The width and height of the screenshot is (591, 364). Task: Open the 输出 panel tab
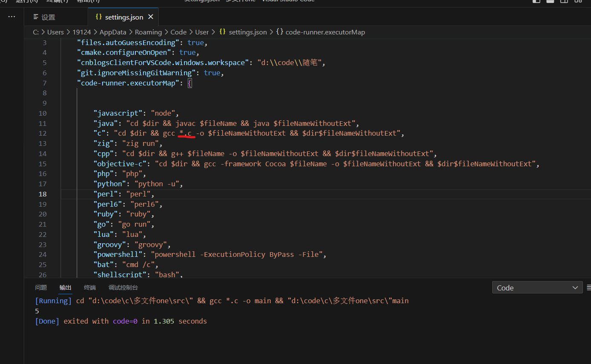pos(66,288)
